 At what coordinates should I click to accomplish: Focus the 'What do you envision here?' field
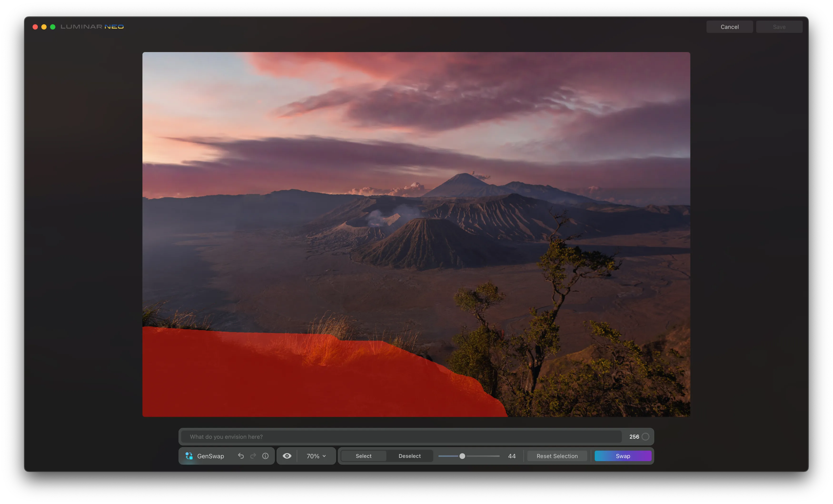(x=401, y=437)
